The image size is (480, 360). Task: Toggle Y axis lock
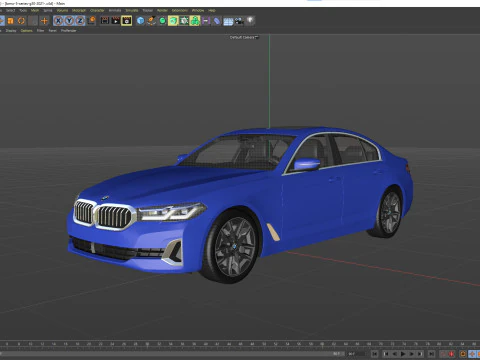pyautogui.click(x=69, y=21)
